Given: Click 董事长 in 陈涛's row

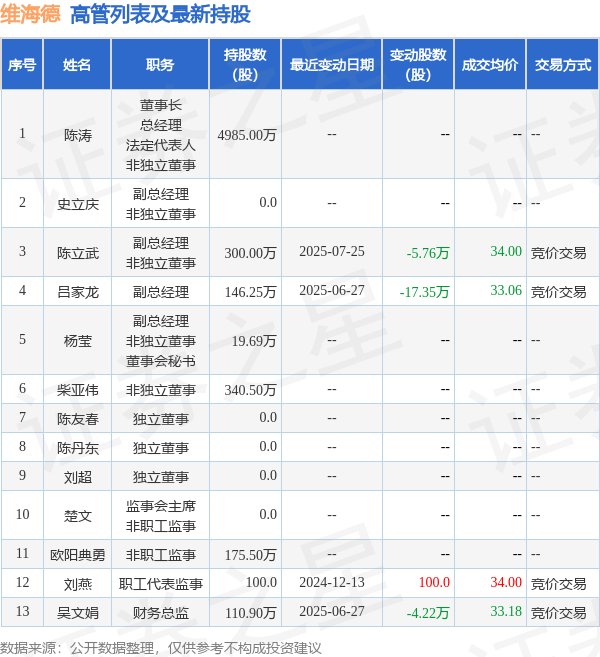Looking at the screenshot, I should point(160,105).
